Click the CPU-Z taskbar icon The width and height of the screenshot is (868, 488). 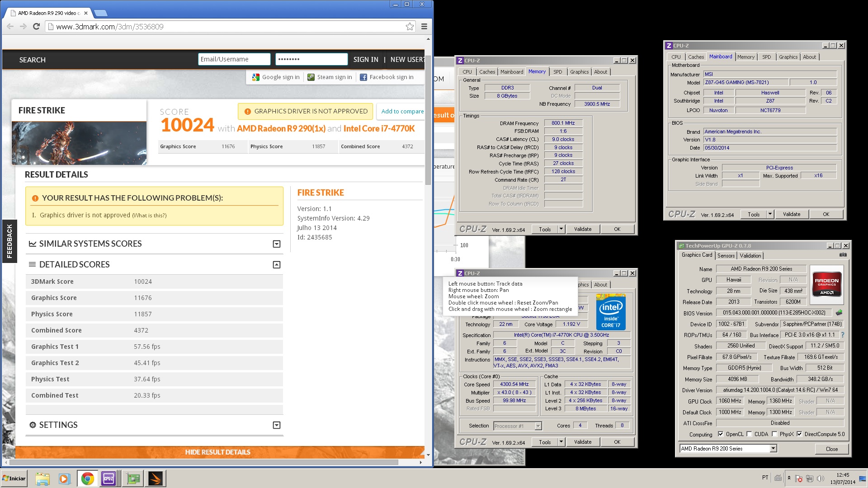point(108,479)
